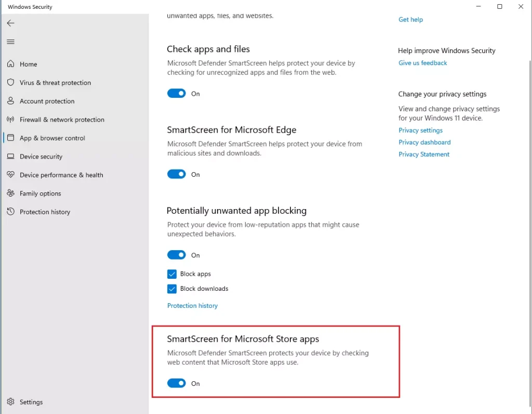
Task: Open the Privacy Statement link
Action: [424, 154]
